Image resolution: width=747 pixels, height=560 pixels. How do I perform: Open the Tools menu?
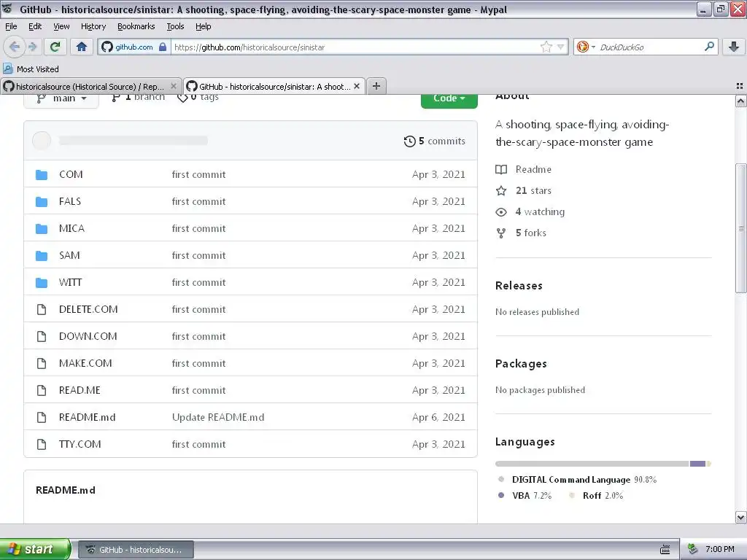175,26
